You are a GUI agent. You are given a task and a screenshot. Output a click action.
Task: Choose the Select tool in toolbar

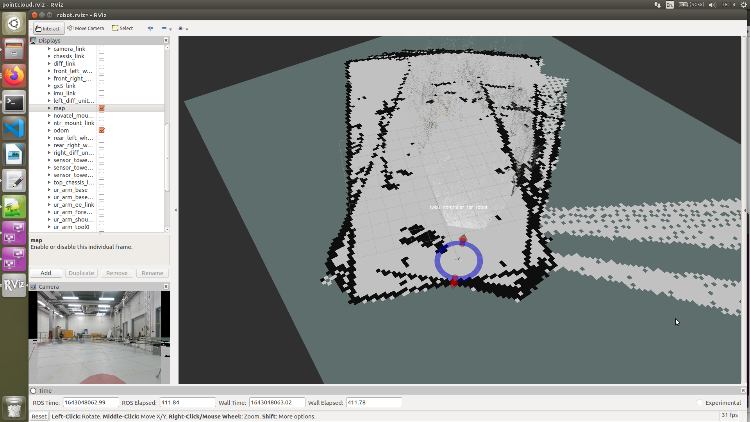click(123, 28)
